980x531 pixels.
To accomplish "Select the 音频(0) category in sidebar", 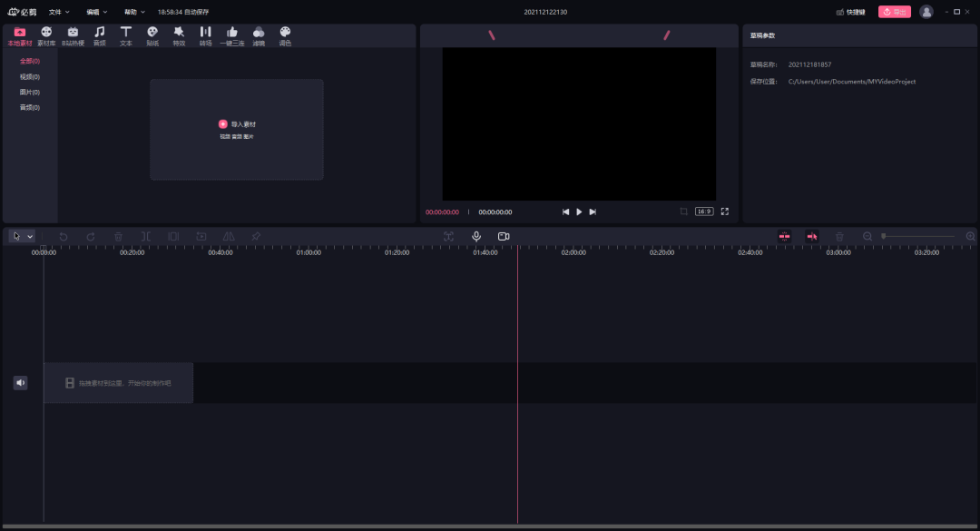I will coord(29,108).
